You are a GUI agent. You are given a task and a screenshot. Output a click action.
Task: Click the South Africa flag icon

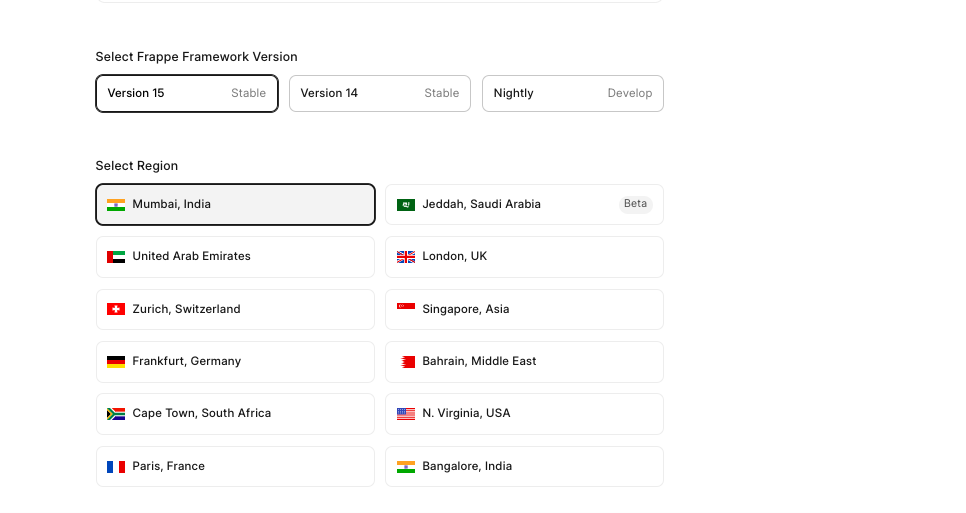(x=116, y=414)
